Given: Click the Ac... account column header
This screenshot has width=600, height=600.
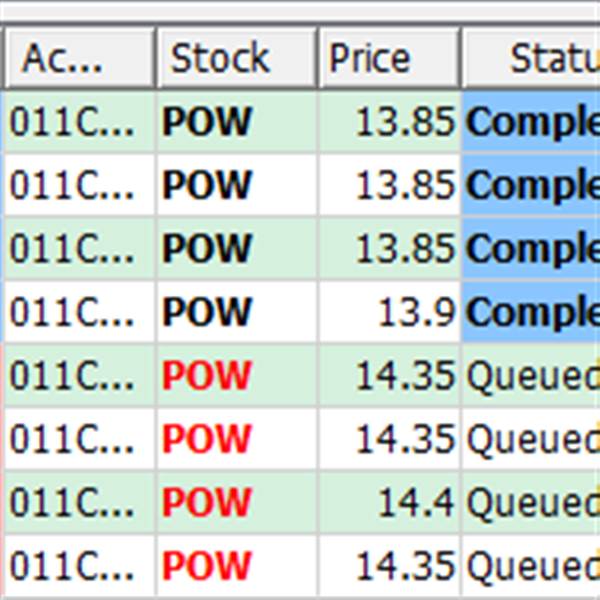Looking at the screenshot, I should pyautogui.click(x=79, y=58).
